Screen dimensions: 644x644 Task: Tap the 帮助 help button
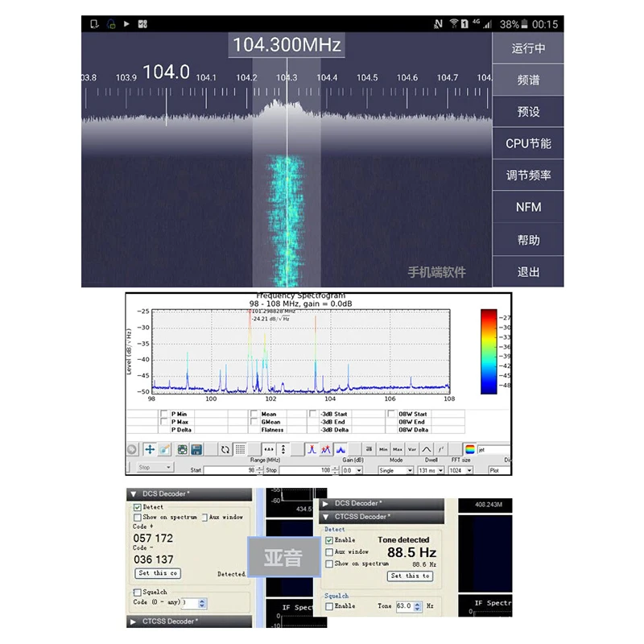point(528,240)
